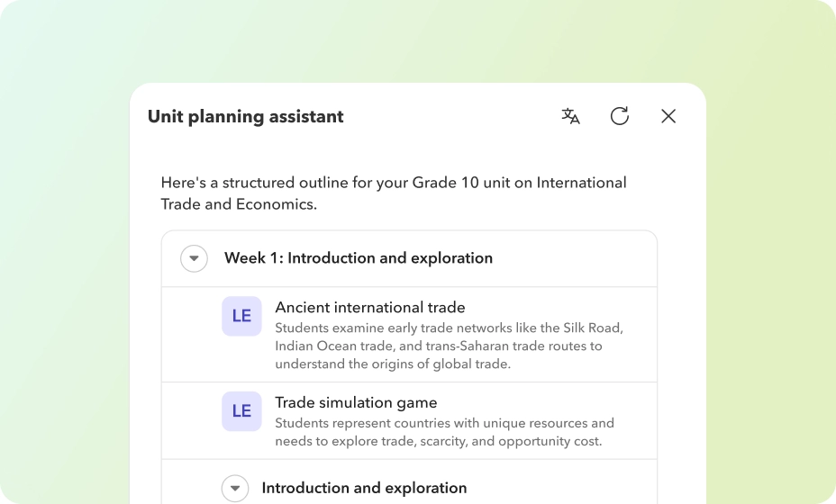
Task: Click the refresh regenerate icon
Action: point(620,116)
